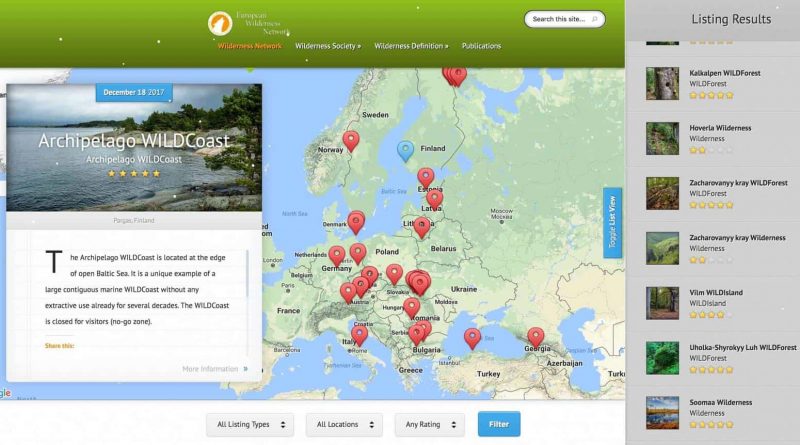
Task: Click the Share this label
Action: click(x=59, y=346)
